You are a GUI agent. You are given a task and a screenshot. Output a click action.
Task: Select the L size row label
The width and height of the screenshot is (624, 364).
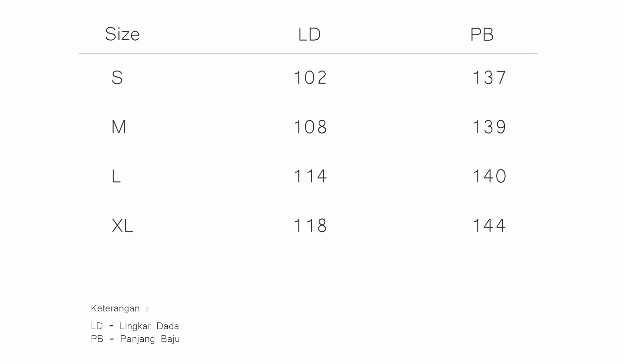pyautogui.click(x=116, y=176)
